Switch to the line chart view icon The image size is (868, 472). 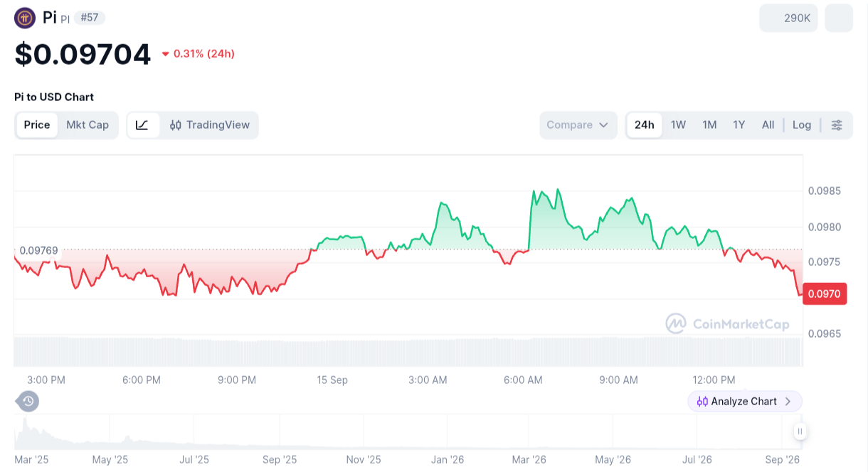click(142, 125)
